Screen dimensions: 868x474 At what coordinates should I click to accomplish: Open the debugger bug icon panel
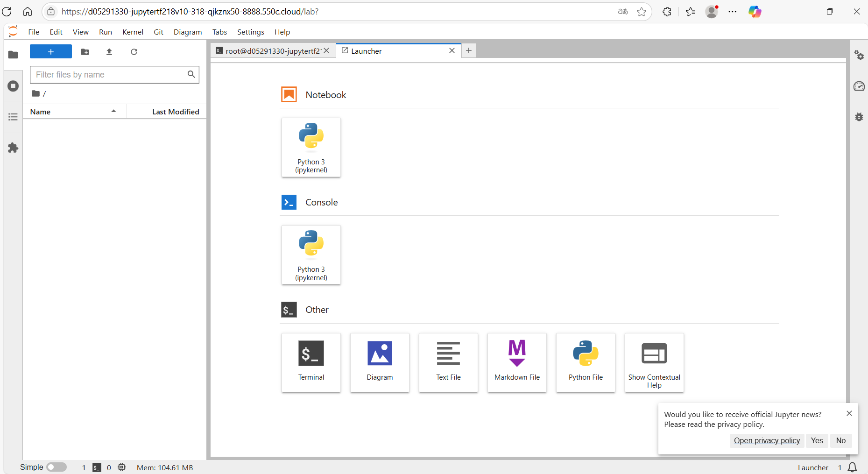(859, 117)
